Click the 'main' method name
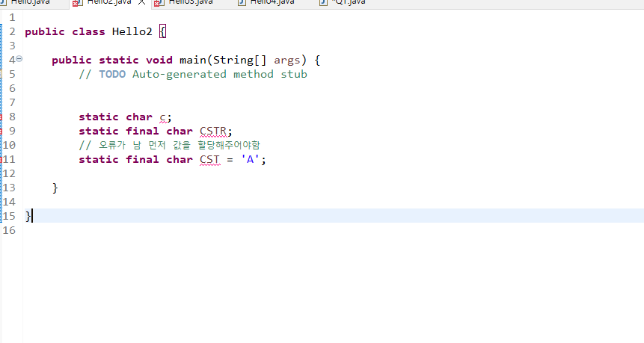 (x=193, y=60)
